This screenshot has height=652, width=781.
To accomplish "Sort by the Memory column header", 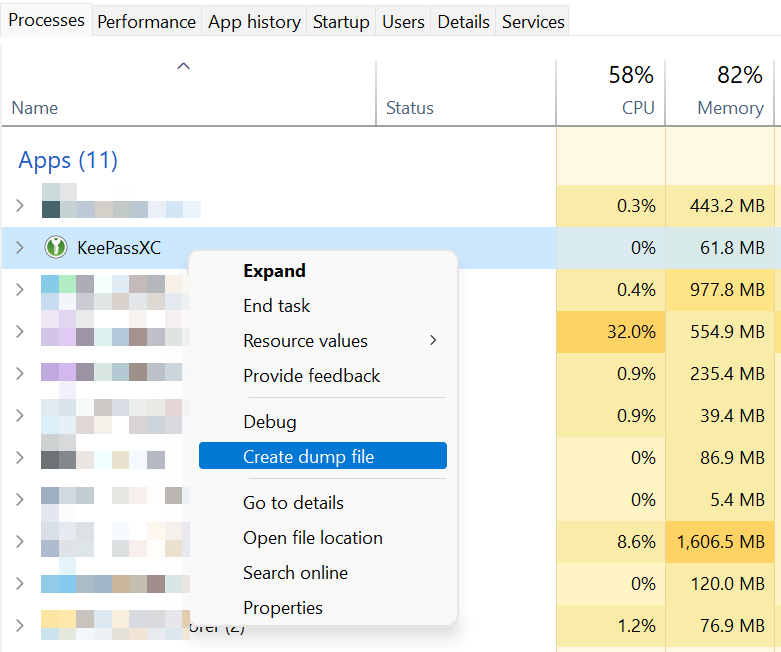I will pos(720,93).
